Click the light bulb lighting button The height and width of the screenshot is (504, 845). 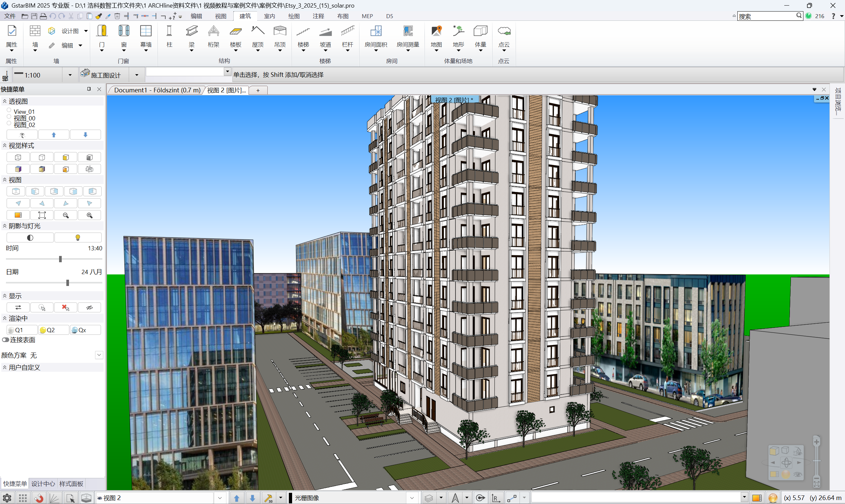tap(78, 238)
